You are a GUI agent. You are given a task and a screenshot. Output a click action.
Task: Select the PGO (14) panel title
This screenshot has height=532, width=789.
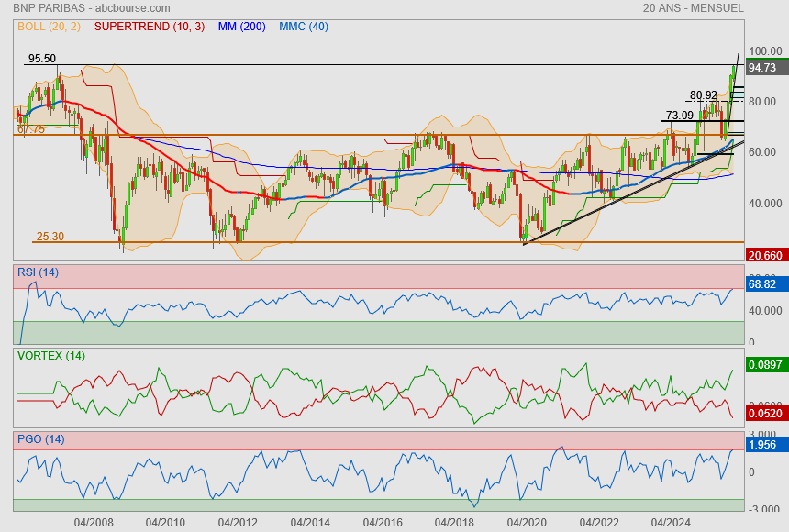pyautogui.click(x=39, y=439)
